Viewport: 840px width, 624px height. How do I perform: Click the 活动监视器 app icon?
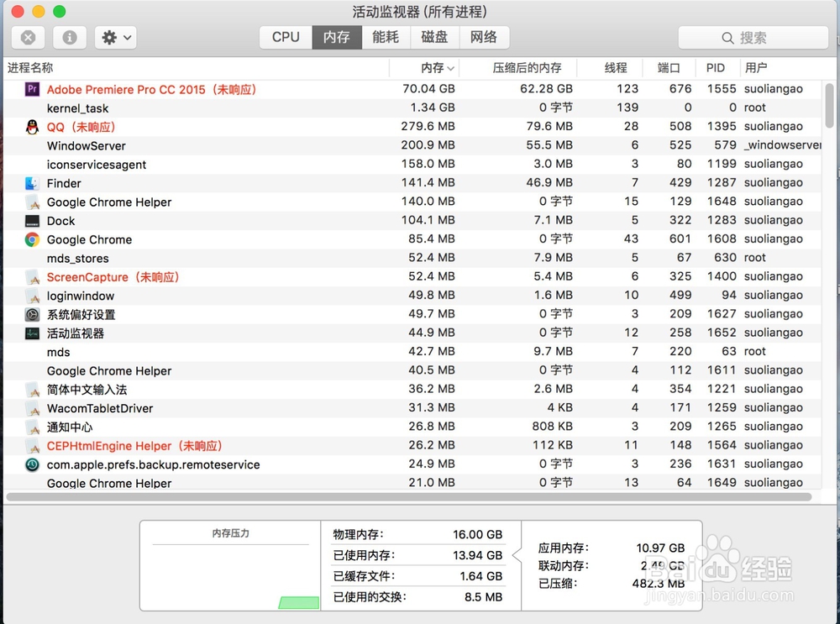[x=32, y=333]
